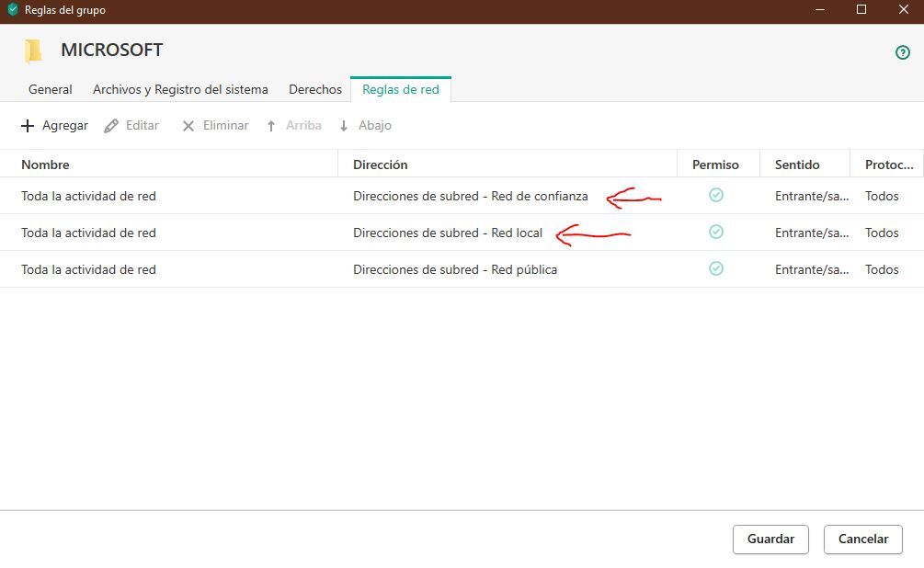
Task: Sort by the Dirección column header
Action: click(x=380, y=165)
